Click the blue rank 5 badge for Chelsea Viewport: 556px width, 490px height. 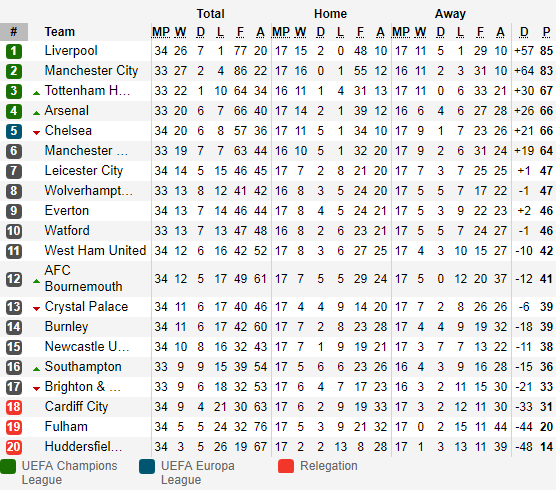pos(14,131)
